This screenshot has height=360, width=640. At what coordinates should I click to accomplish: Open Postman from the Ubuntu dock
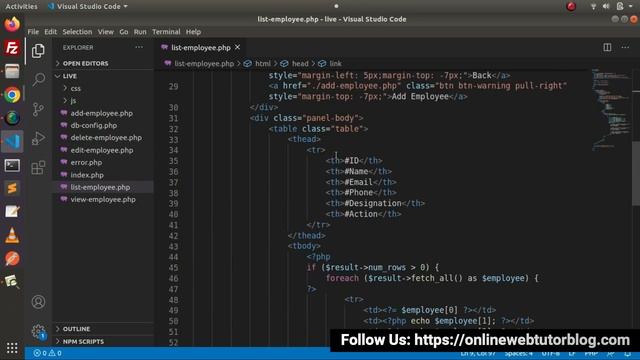coord(12,259)
